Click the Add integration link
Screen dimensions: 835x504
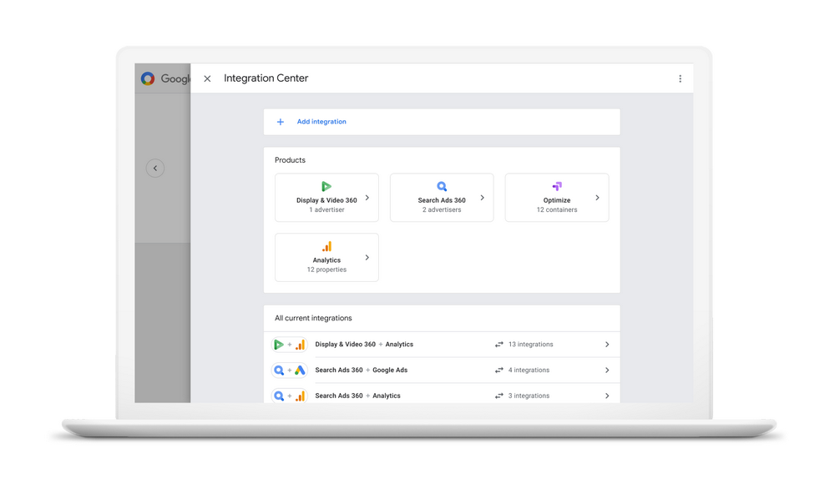[321, 122]
